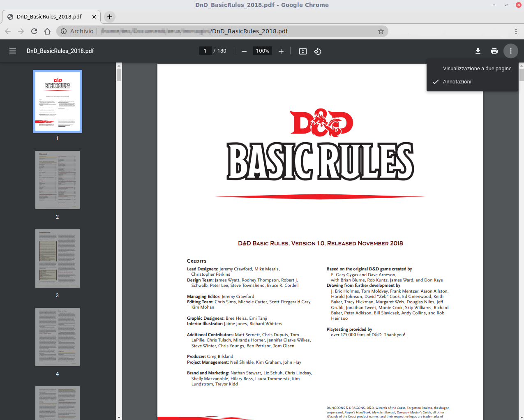Click the 'Graphic Designers:' label
Image resolution: width=524 pixels, height=420 pixels.
pos(205,318)
